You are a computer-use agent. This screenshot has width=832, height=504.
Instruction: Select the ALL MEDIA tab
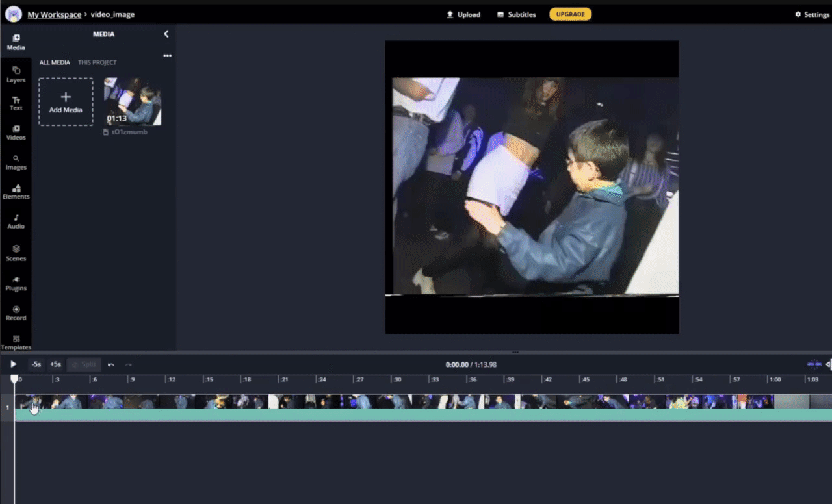(55, 62)
